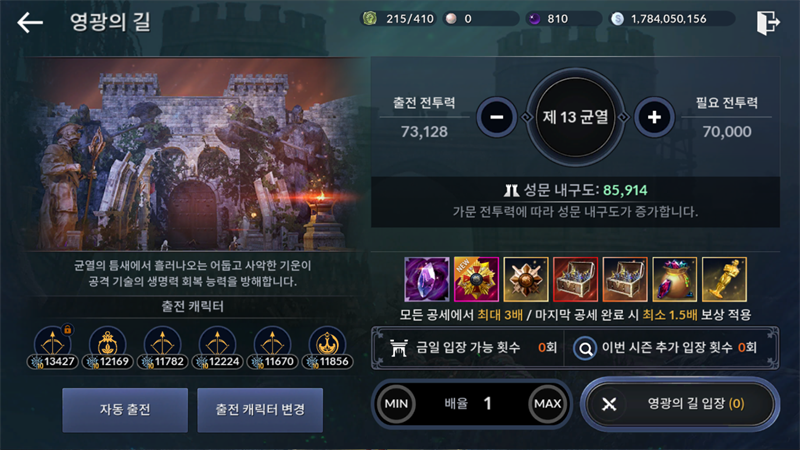Set multiplier to MIN
The width and height of the screenshot is (800, 450).
pyautogui.click(x=396, y=404)
